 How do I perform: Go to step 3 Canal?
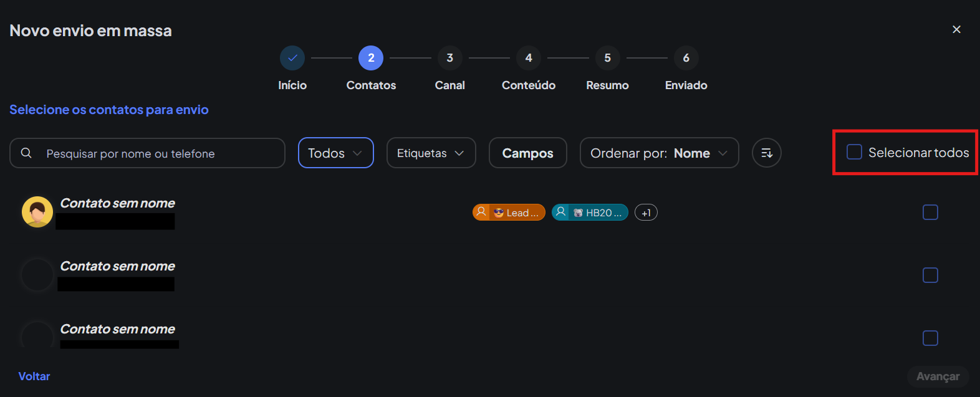[449, 58]
